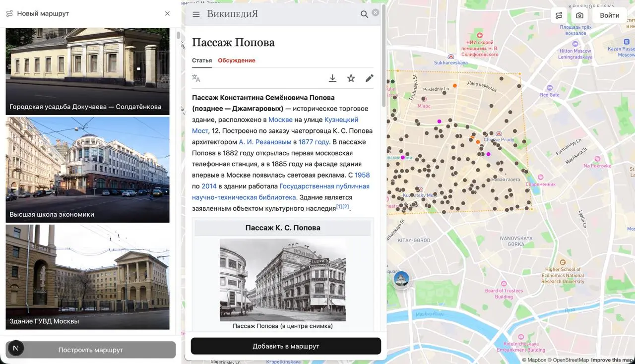Click the Новая газета map label
Viewport: 635px width, 364px height.
[x=506, y=180]
